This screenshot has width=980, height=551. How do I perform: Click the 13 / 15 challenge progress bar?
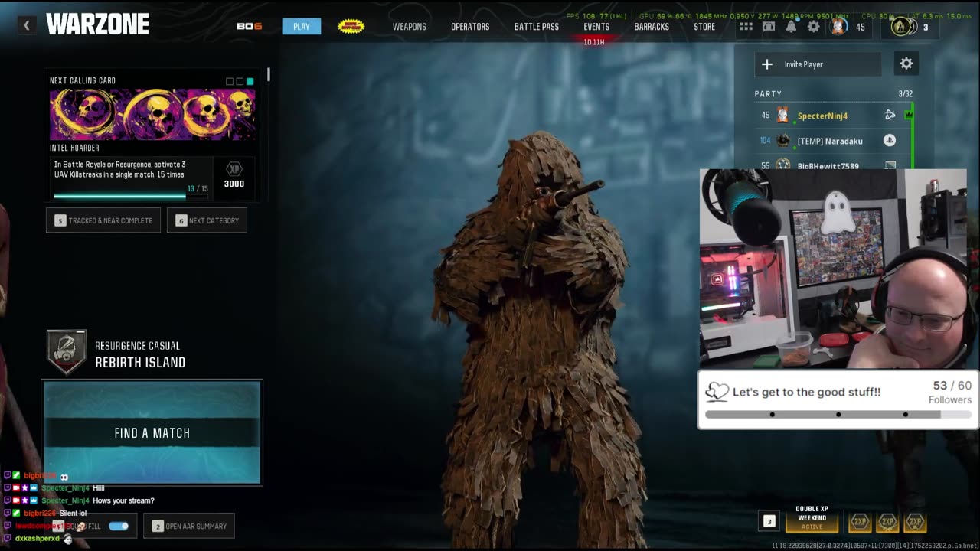point(131,196)
